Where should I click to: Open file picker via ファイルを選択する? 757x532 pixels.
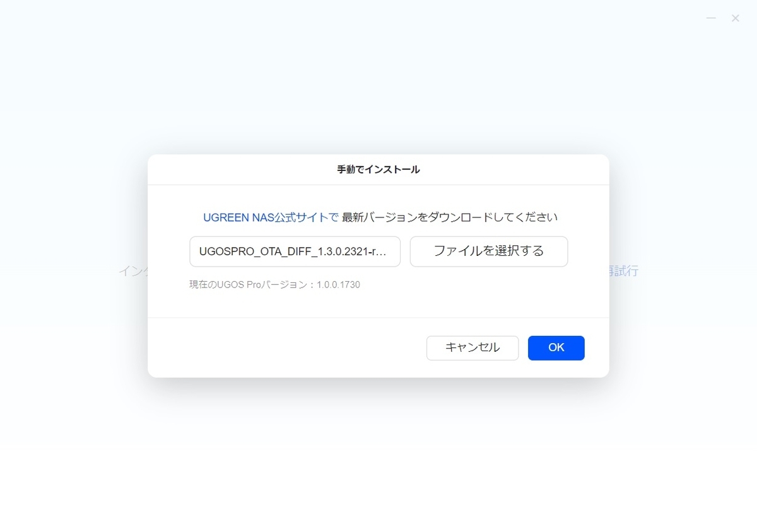coord(489,252)
